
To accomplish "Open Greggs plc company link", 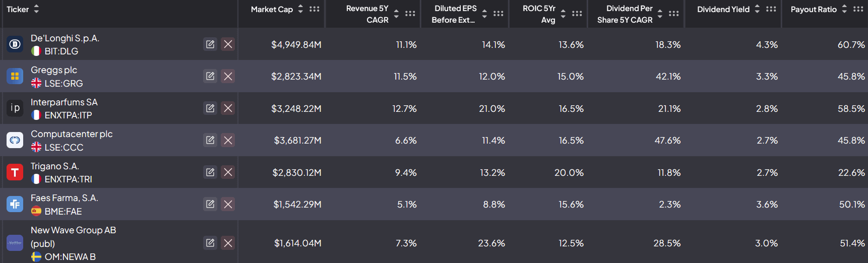I will click(x=54, y=70).
